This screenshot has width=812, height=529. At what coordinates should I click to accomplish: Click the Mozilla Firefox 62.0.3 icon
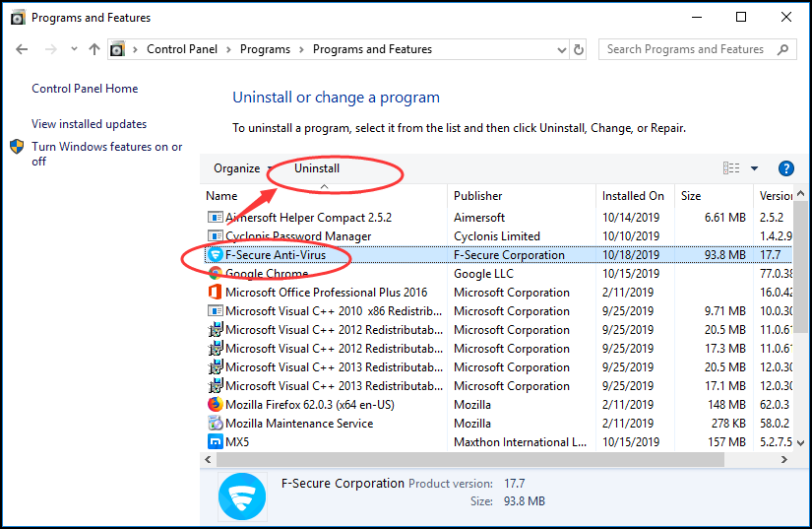pyautogui.click(x=215, y=404)
